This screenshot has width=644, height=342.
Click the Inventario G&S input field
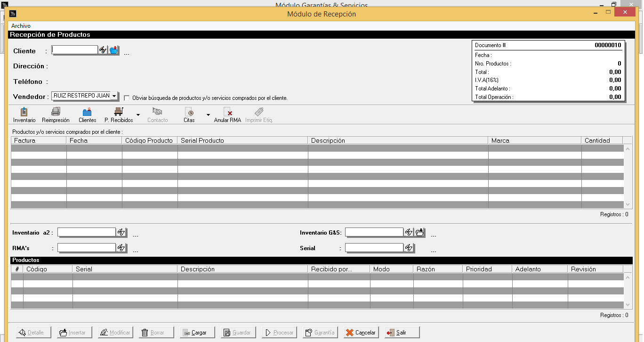pos(374,232)
